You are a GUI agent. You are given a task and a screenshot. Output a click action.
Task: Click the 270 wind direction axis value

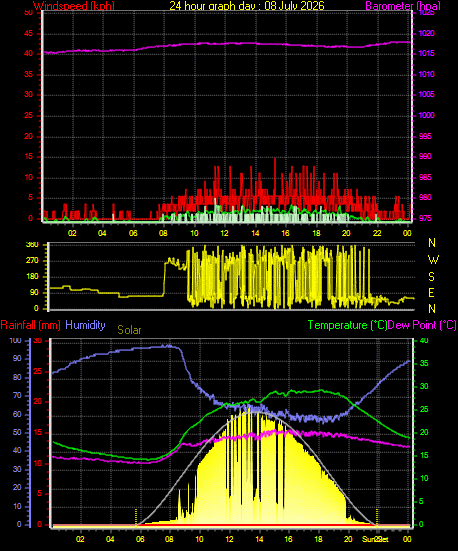point(32,261)
